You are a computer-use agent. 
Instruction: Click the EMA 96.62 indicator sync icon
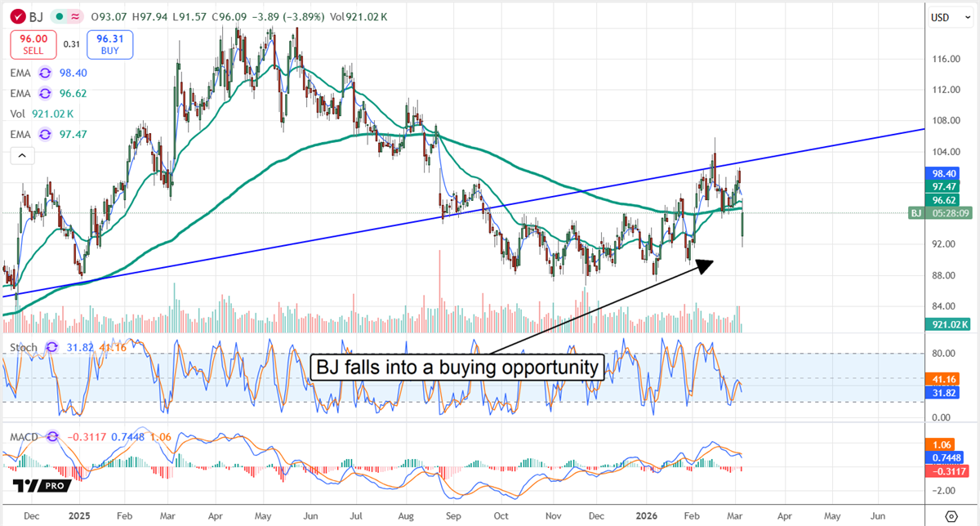coord(45,93)
